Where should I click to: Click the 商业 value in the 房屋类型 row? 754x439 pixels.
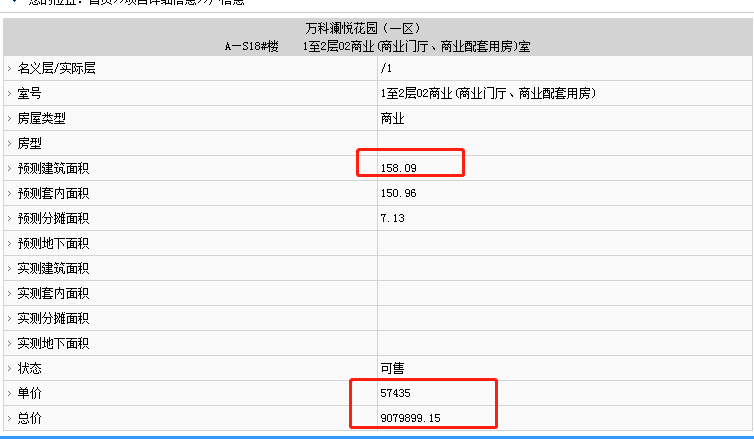(x=392, y=118)
